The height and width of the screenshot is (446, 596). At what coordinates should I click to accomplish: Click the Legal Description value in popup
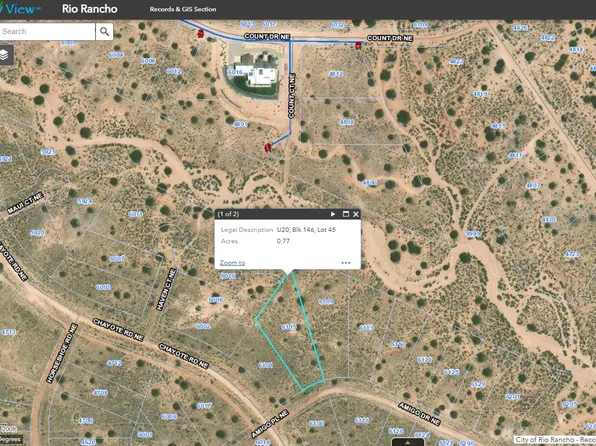306,230
